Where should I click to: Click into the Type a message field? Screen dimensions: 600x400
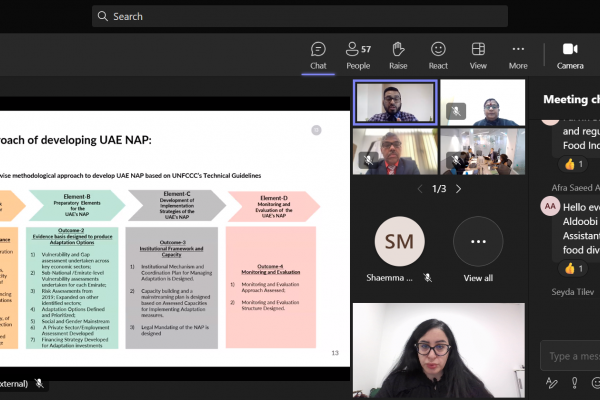pos(572,356)
